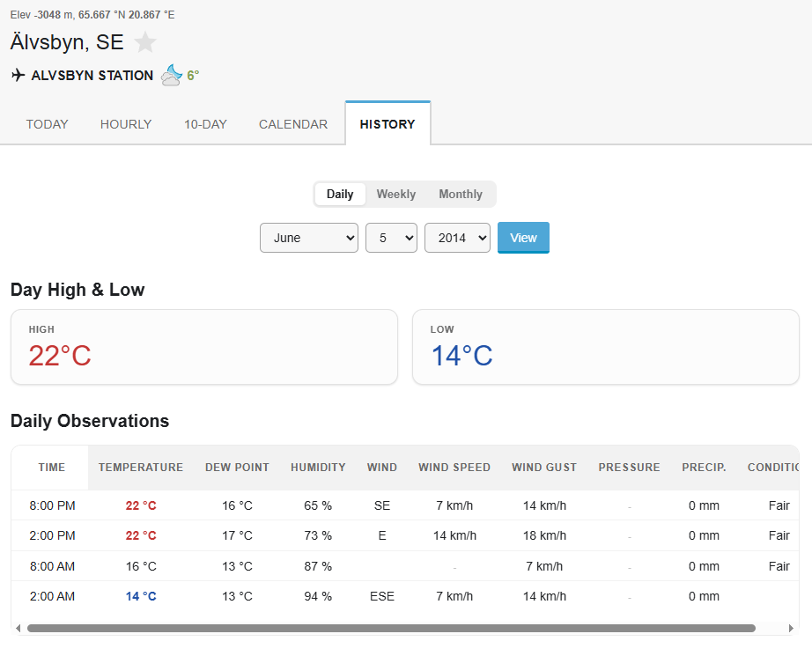Click the partly cloudy night weather icon
This screenshot has height=656, width=812.
click(172, 75)
